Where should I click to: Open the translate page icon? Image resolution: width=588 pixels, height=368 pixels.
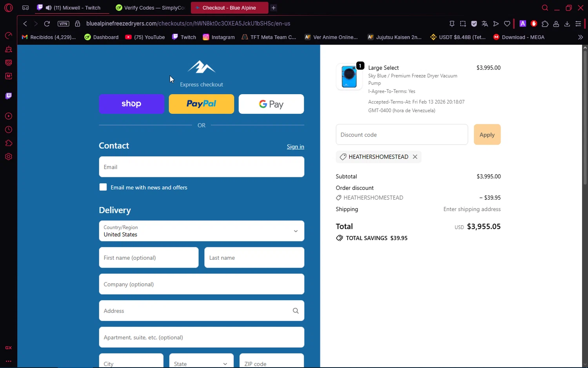[x=485, y=24]
